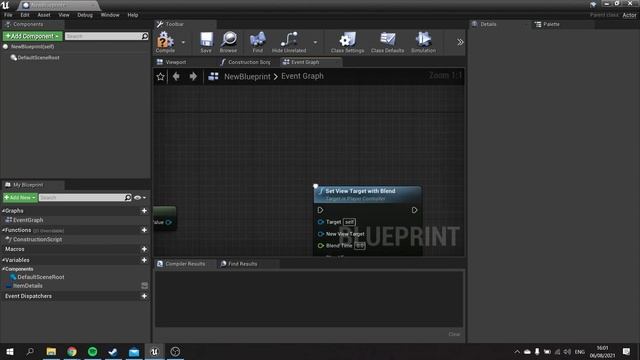Save the blueprint asset

click(x=206, y=42)
